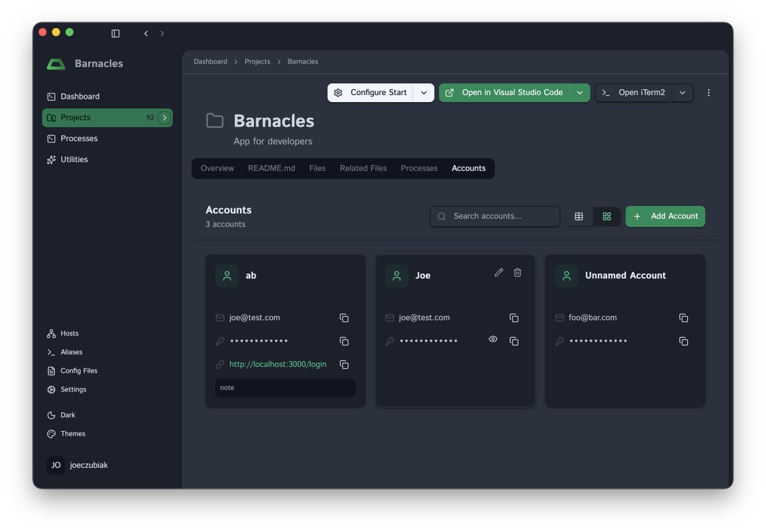The width and height of the screenshot is (766, 532).
Task: Click the Configure Start button
Action: (x=370, y=92)
